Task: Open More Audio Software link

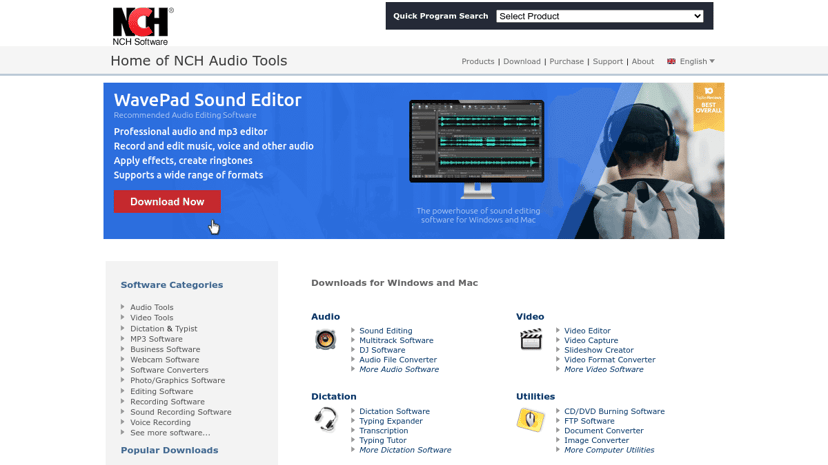Action: pyautogui.click(x=399, y=369)
